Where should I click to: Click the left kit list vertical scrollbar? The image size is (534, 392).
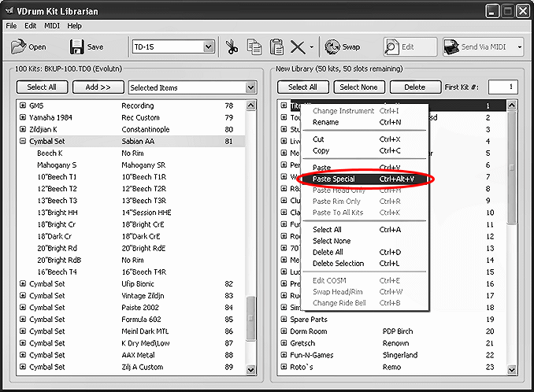[251, 236]
